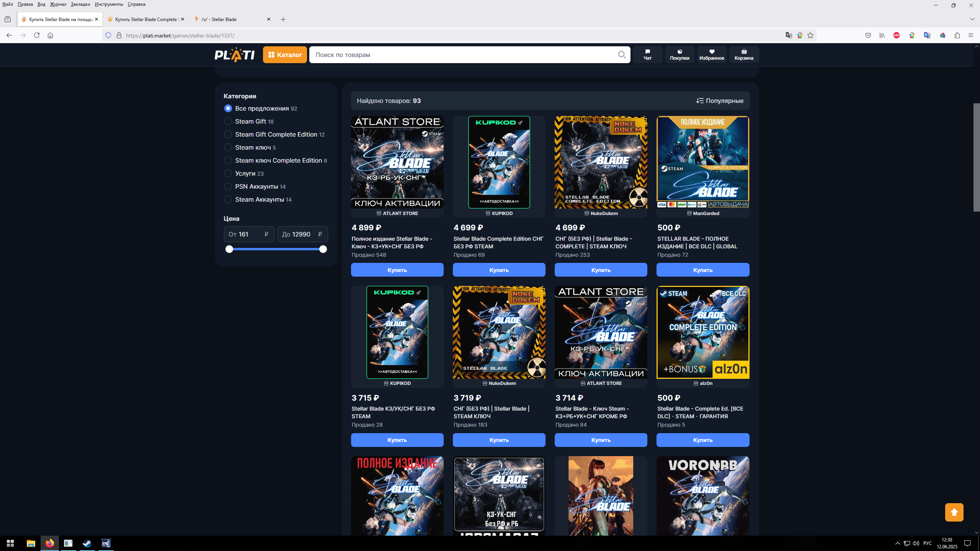This screenshot has height=551, width=980.
Task: Buy the alz0n 500 ₽ offer
Action: 702,440
